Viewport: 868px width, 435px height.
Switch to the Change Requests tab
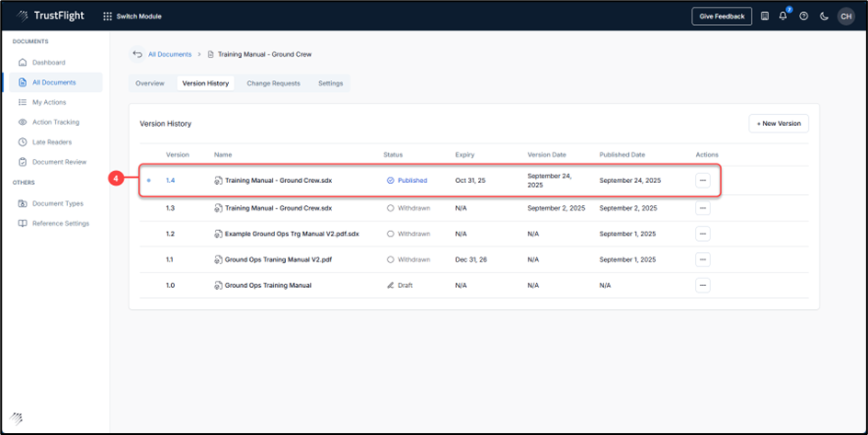tap(273, 84)
